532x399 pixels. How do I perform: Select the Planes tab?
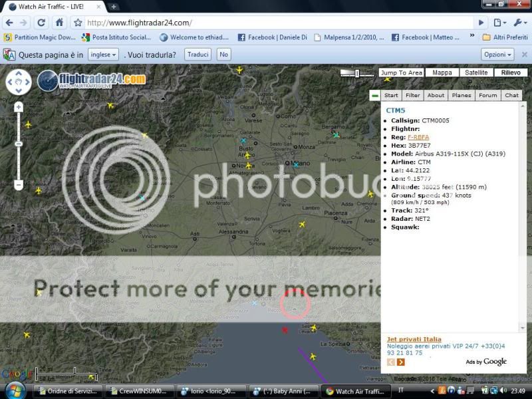pos(462,95)
